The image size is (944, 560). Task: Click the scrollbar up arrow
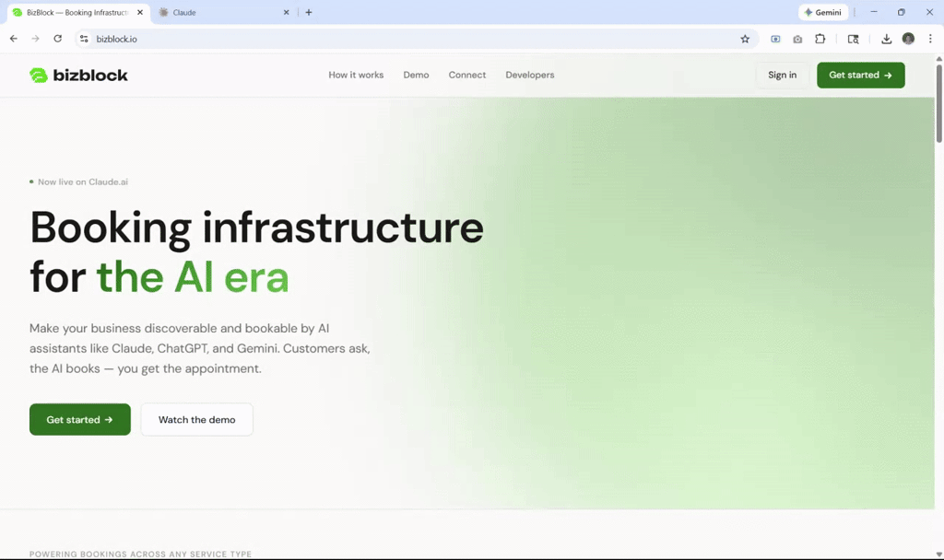[x=938, y=59]
